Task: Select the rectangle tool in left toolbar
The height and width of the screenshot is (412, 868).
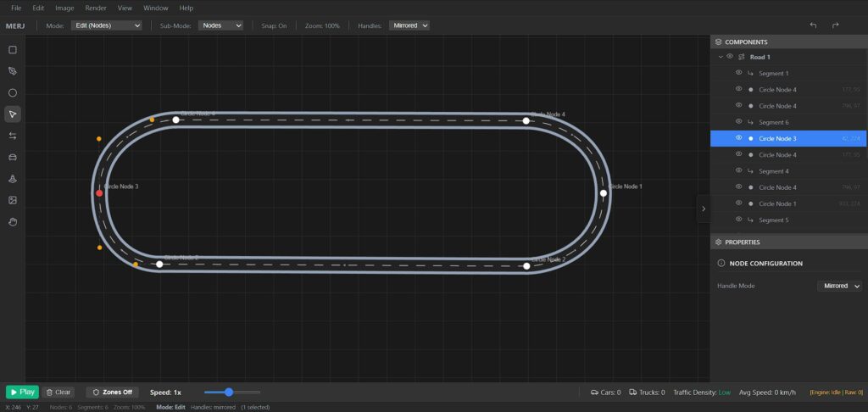Action: tap(13, 50)
